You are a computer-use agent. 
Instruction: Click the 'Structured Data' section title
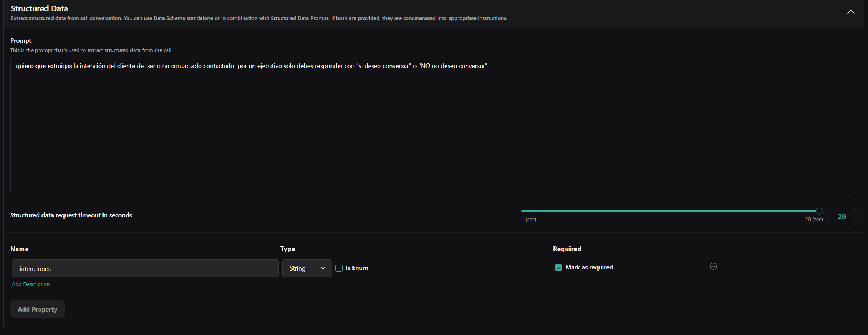point(39,8)
